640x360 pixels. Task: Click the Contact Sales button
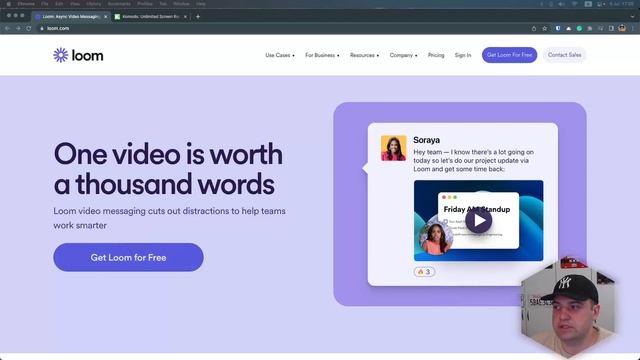564,55
